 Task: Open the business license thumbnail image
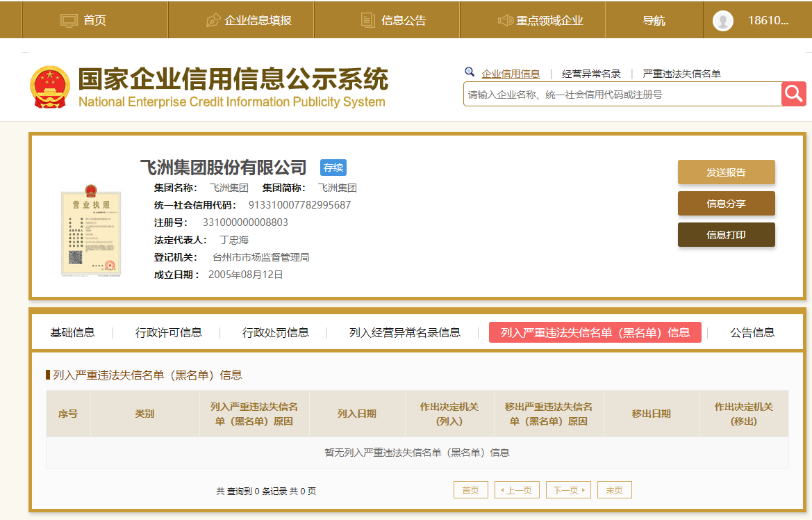[x=90, y=230]
